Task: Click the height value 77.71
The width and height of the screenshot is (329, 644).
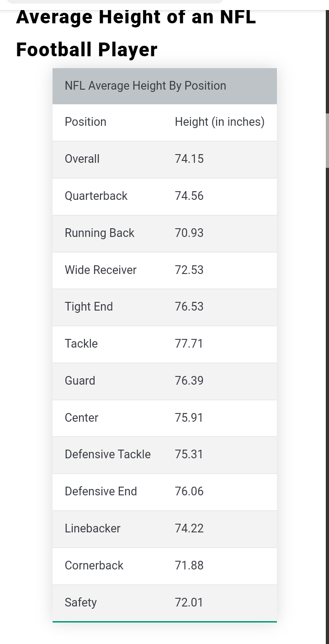Action: tap(189, 344)
